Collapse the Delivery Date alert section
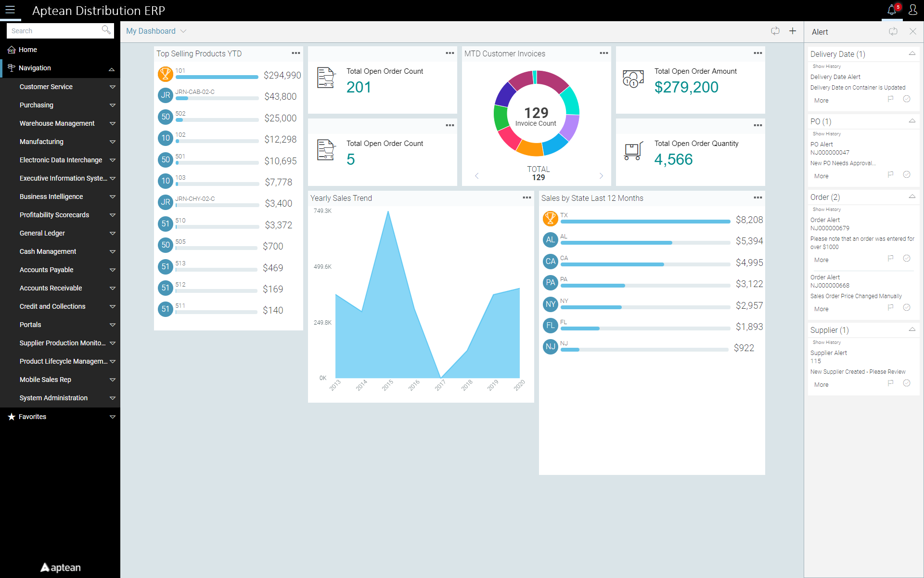The image size is (924, 578). point(912,53)
